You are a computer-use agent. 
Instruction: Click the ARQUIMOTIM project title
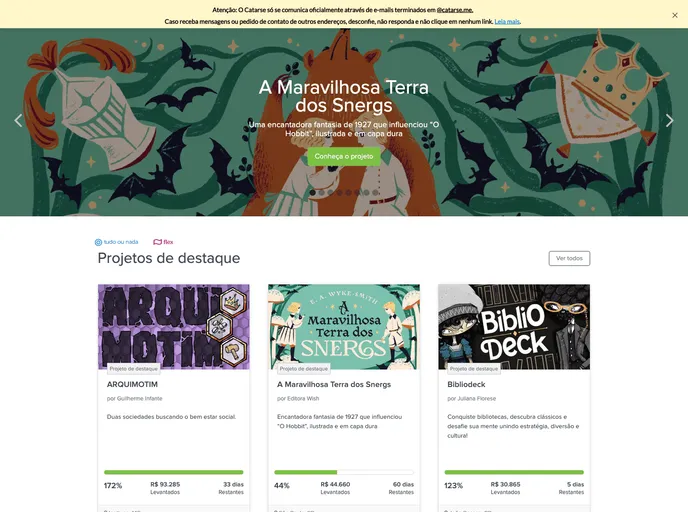click(132, 384)
